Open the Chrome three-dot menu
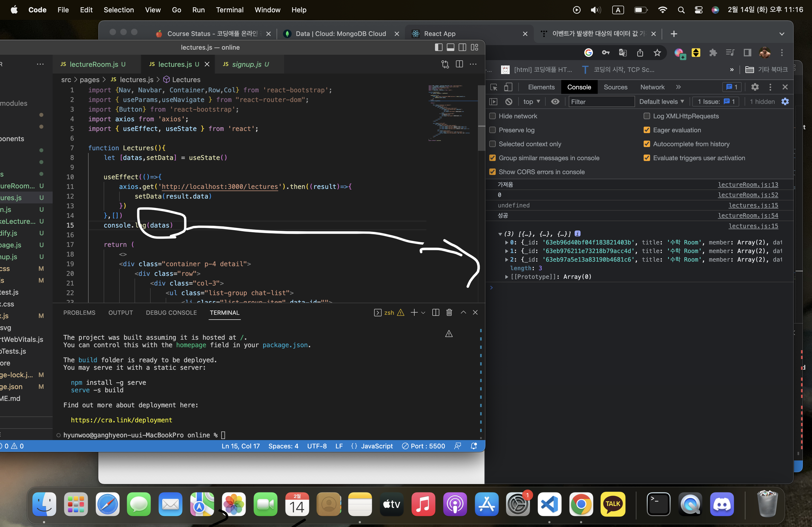The width and height of the screenshot is (812, 527). pos(782,53)
